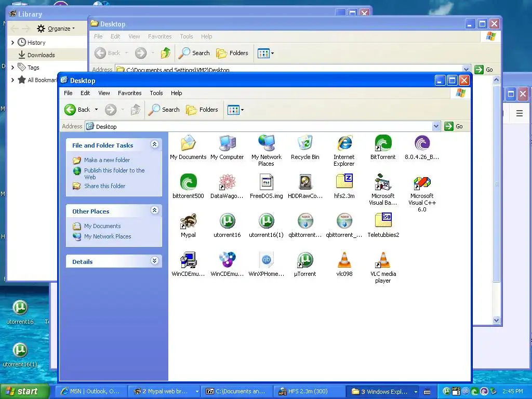Open My Documents under Other Places
This screenshot has width=532, height=399.
102,226
